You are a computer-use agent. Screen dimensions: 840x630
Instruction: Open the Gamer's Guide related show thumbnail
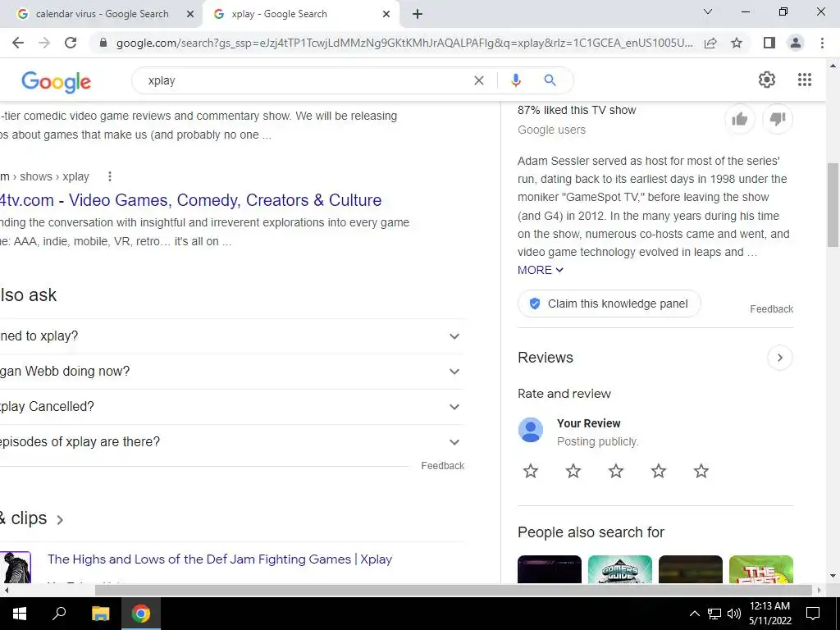pyautogui.click(x=620, y=569)
